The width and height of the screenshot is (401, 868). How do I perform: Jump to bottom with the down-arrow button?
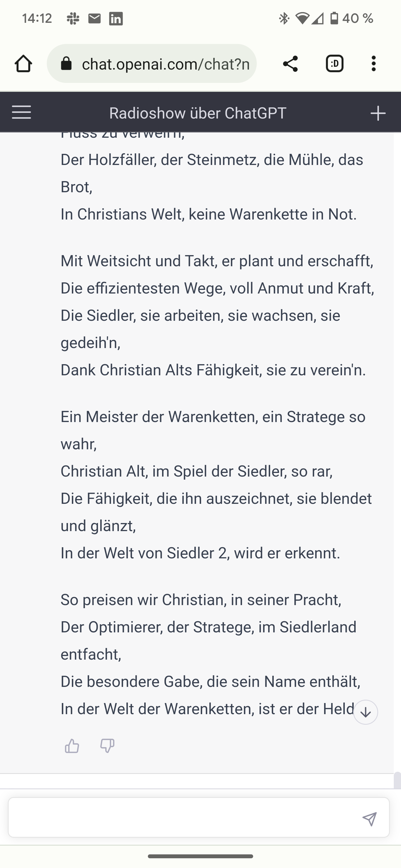click(366, 712)
